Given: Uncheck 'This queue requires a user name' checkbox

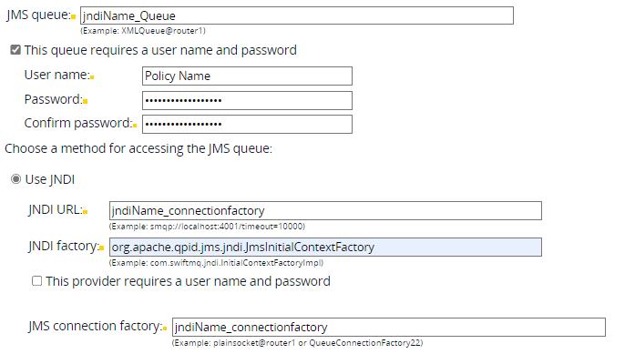Looking at the screenshot, I should pos(15,50).
